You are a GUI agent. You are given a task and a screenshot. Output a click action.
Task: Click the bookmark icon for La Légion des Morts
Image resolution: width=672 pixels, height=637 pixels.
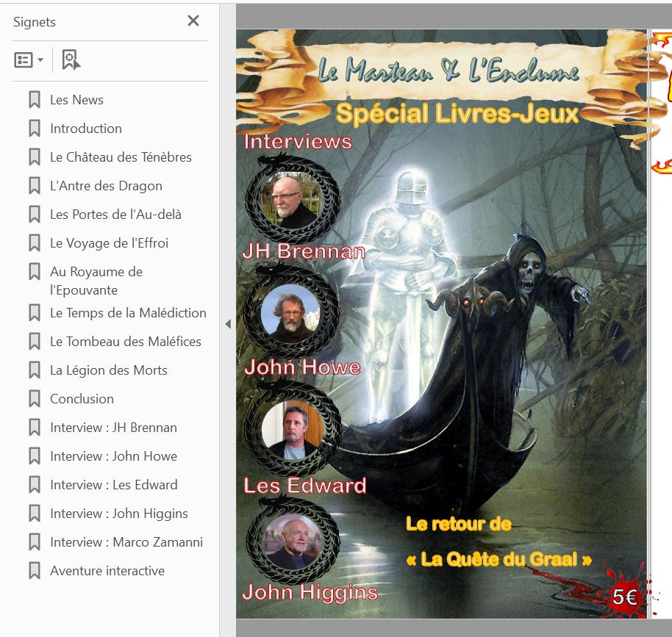pyautogui.click(x=35, y=370)
